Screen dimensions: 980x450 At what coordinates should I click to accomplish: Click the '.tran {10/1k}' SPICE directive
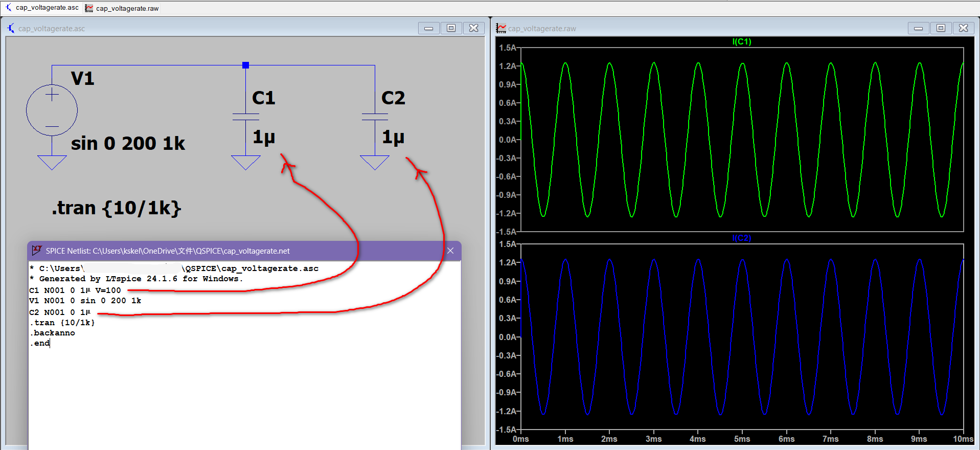pos(116,208)
